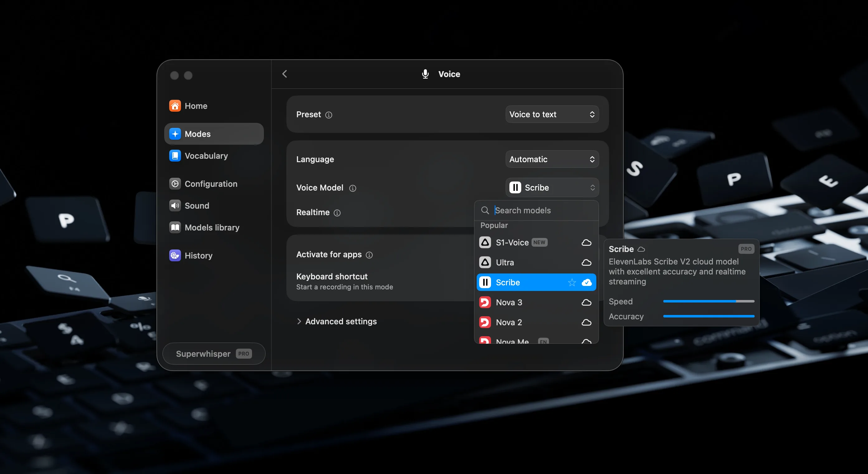Go to Configuration settings
Viewport: 868px width, 474px height.
click(x=214, y=184)
